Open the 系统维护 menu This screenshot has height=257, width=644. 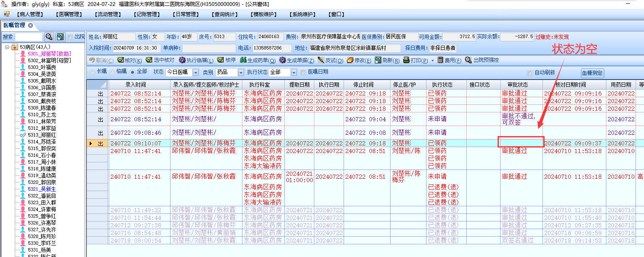[303, 14]
